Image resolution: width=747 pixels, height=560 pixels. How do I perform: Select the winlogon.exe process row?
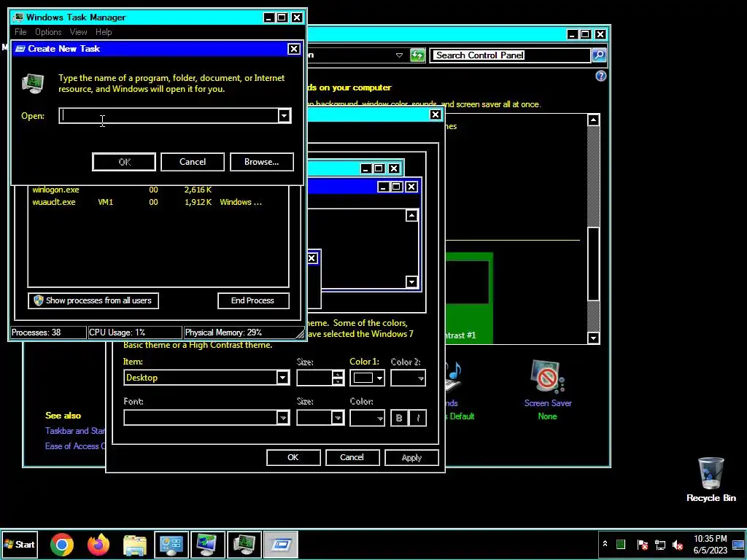click(x=158, y=190)
